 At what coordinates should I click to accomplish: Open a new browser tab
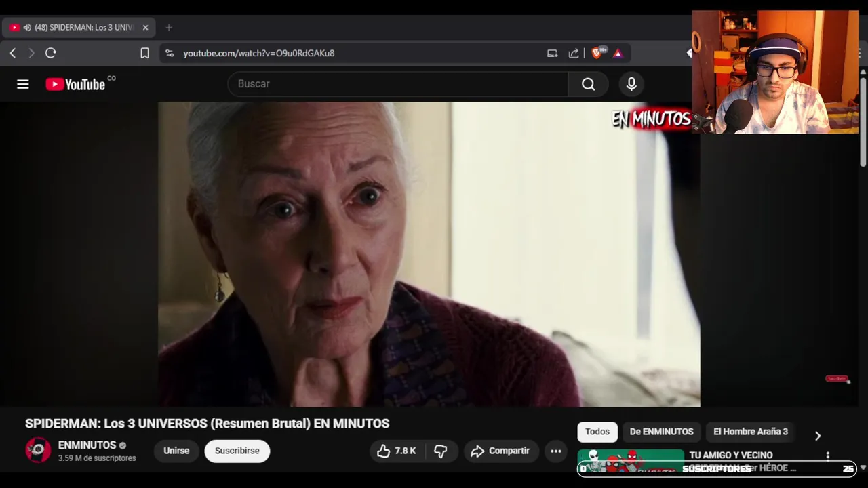[169, 28]
